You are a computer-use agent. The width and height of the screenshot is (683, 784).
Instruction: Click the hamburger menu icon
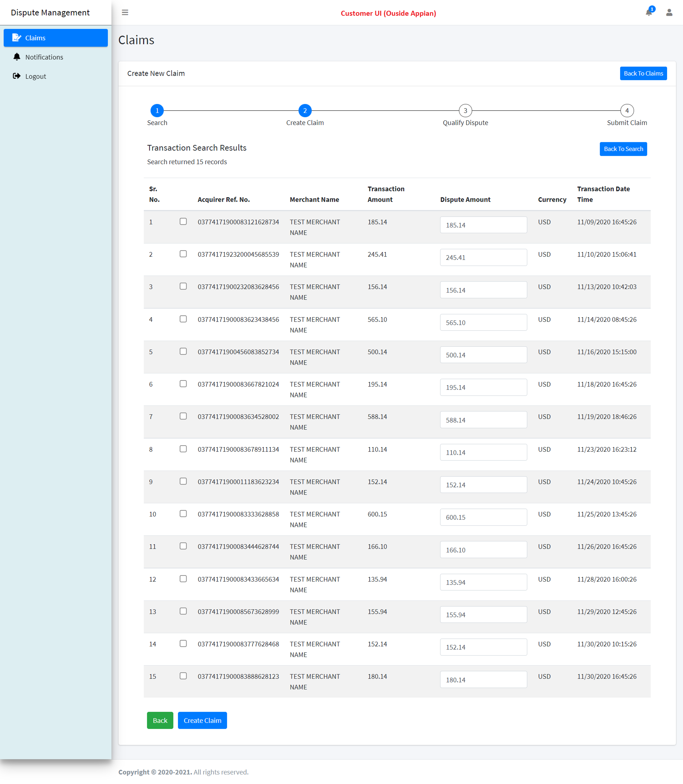coord(125,13)
